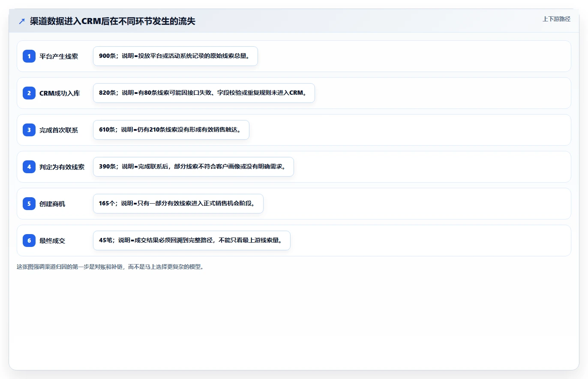Click the 820条 description about interface failures

point(204,93)
